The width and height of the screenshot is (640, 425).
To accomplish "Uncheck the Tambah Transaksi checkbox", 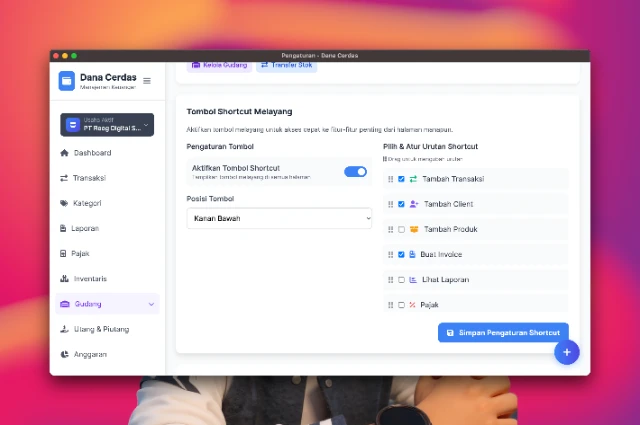I will click(x=401, y=179).
